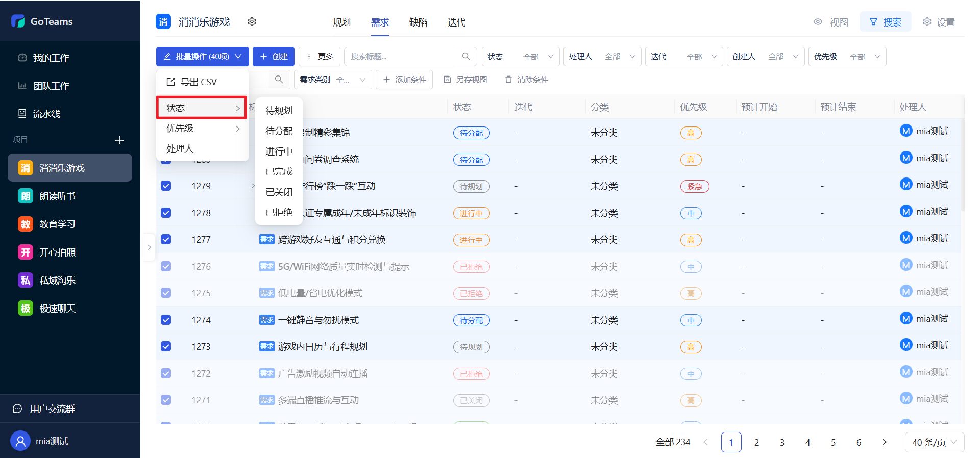Expand the 优先级 submenu in batch menu
The image size is (980, 458).
(x=202, y=129)
